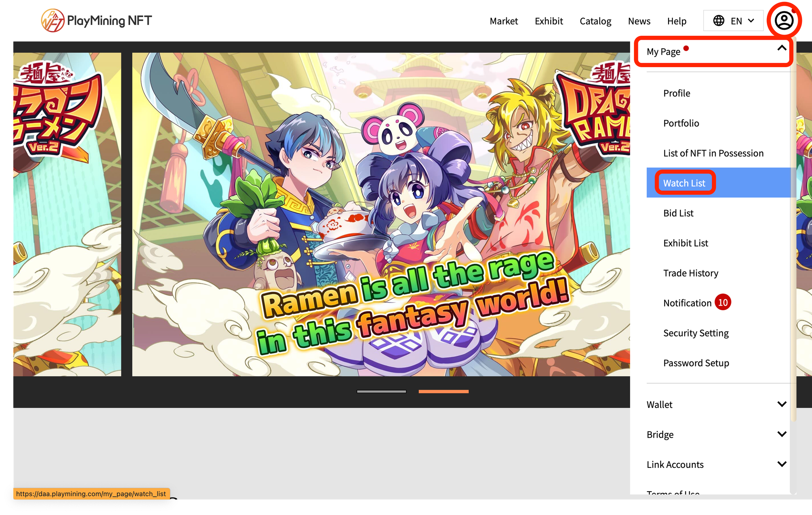Screen dimensions: 812x515
Task: Select the orange active carousel indicator
Action: tap(443, 392)
